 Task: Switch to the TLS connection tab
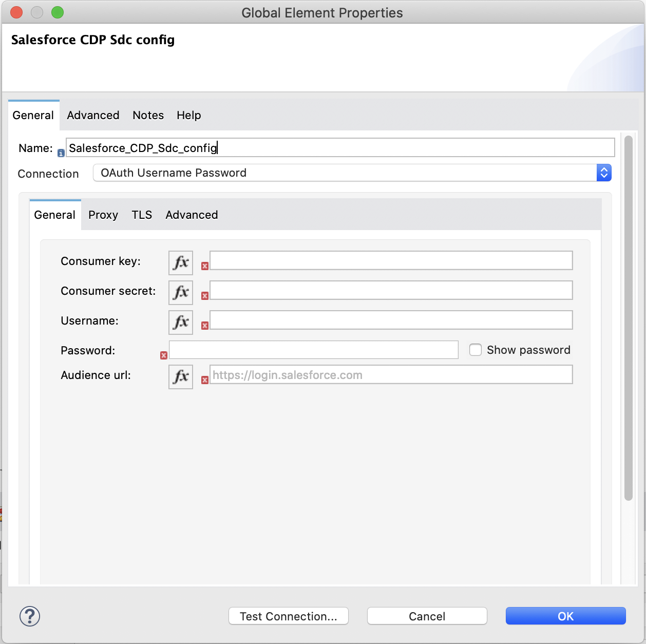click(142, 215)
